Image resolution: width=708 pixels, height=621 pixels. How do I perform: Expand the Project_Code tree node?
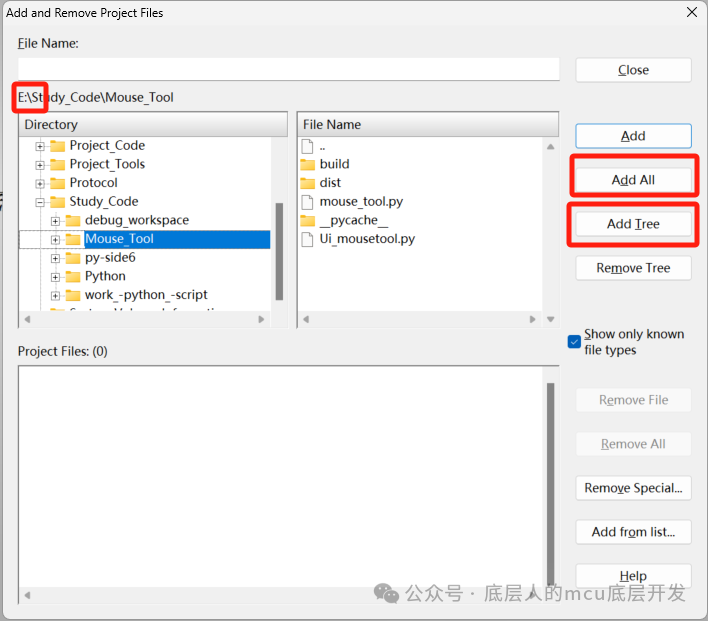click(x=41, y=146)
